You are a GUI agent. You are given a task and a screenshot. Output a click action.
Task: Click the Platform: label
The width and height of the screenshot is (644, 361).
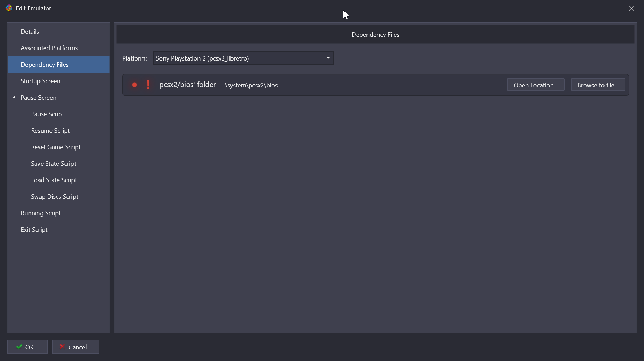[135, 58]
